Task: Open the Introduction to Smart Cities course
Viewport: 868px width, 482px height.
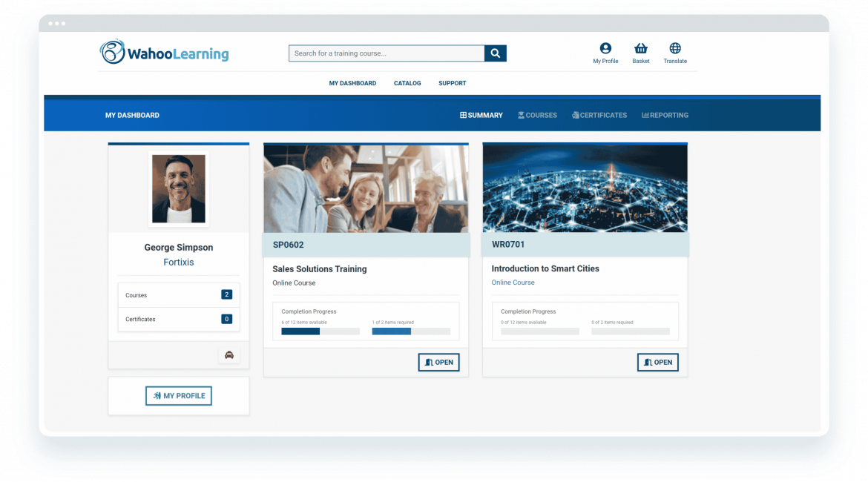Action: [657, 363]
